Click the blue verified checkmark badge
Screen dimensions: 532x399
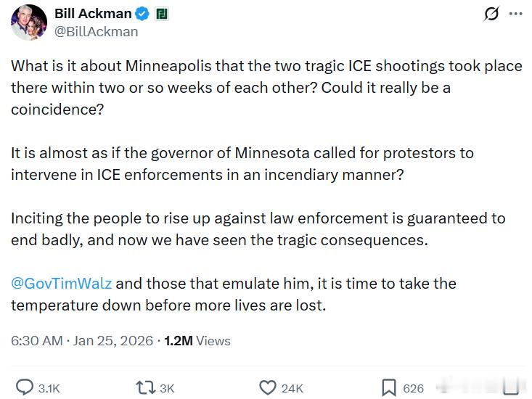point(144,14)
